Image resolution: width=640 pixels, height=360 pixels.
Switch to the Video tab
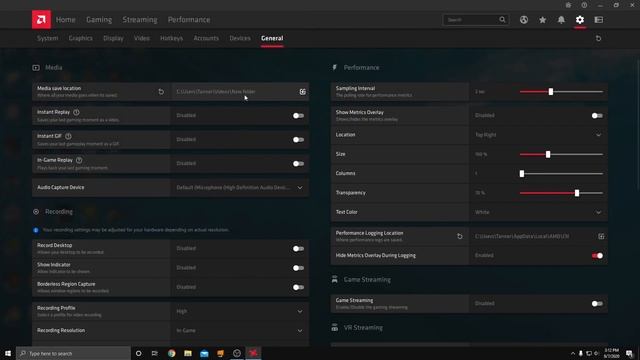pos(142,38)
